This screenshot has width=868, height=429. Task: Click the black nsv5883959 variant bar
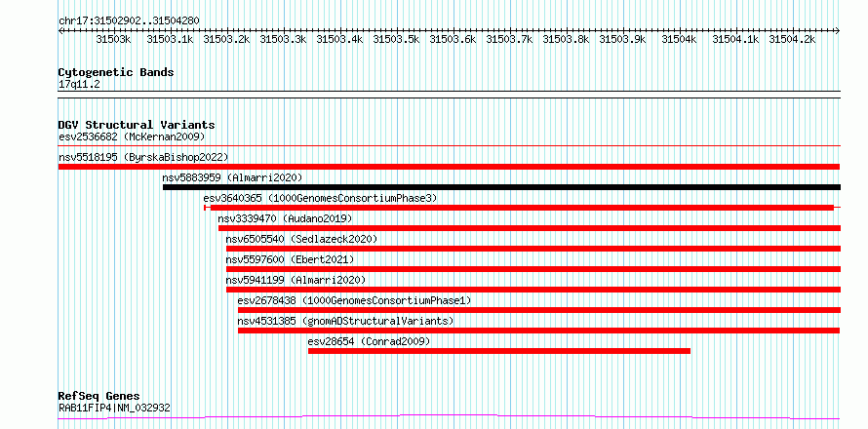(x=501, y=187)
